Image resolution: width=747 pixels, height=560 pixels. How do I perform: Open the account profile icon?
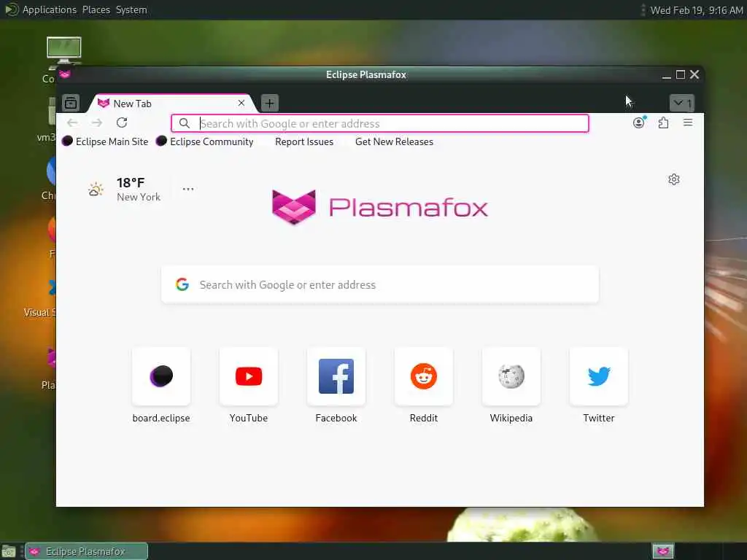point(639,122)
